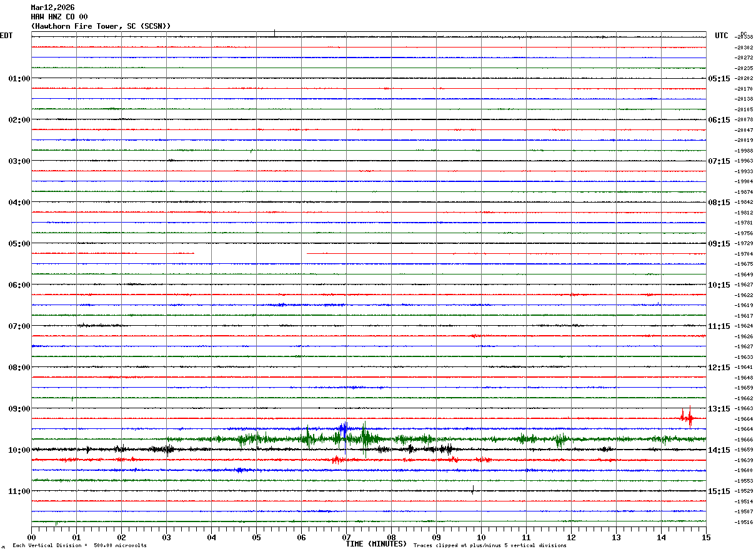This screenshot has width=756, height=554.
Task: Click the '15:15' UTC time label
Action: pyautogui.click(x=719, y=491)
